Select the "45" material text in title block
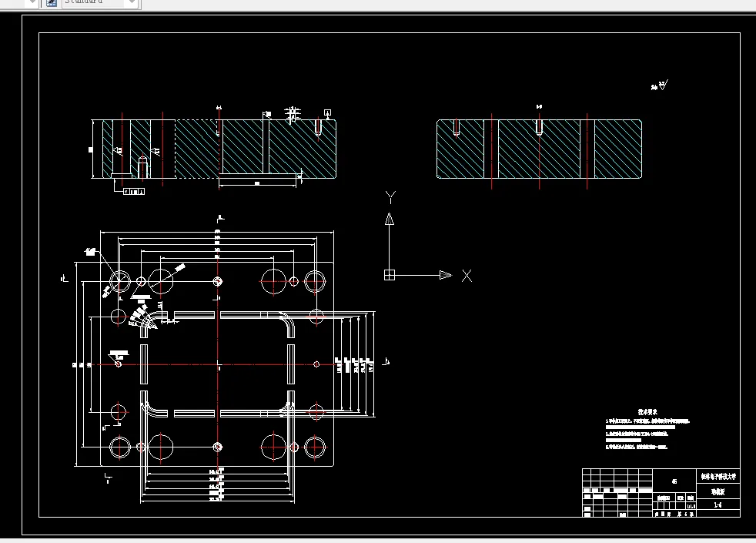The image size is (756, 543). pyautogui.click(x=674, y=481)
